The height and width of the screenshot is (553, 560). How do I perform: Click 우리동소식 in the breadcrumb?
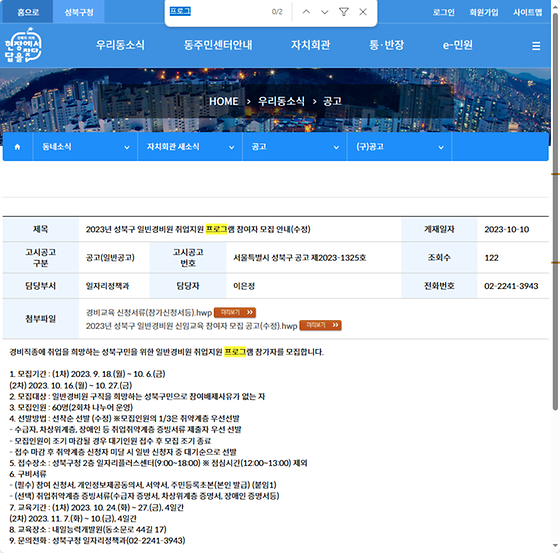(x=281, y=101)
